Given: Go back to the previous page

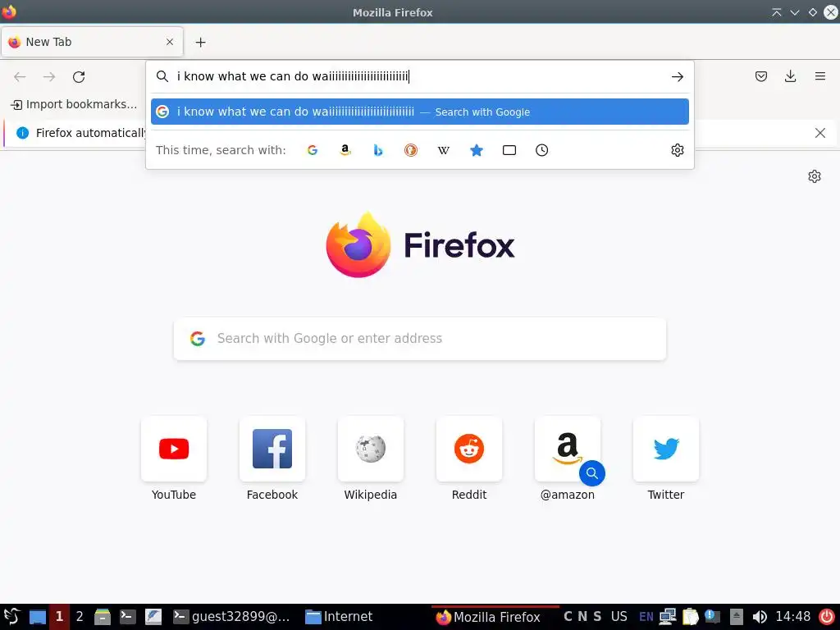Looking at the screenshot, I should 20,76.
